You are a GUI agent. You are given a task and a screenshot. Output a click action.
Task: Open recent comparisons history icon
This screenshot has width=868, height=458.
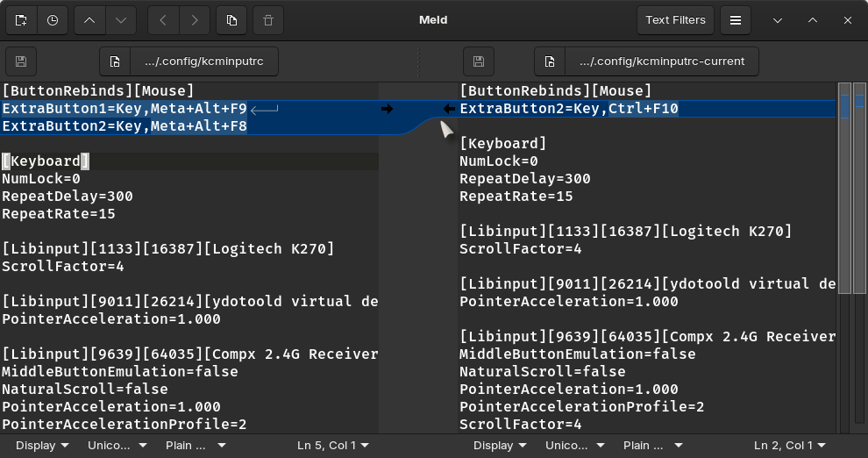coord(53,20)
